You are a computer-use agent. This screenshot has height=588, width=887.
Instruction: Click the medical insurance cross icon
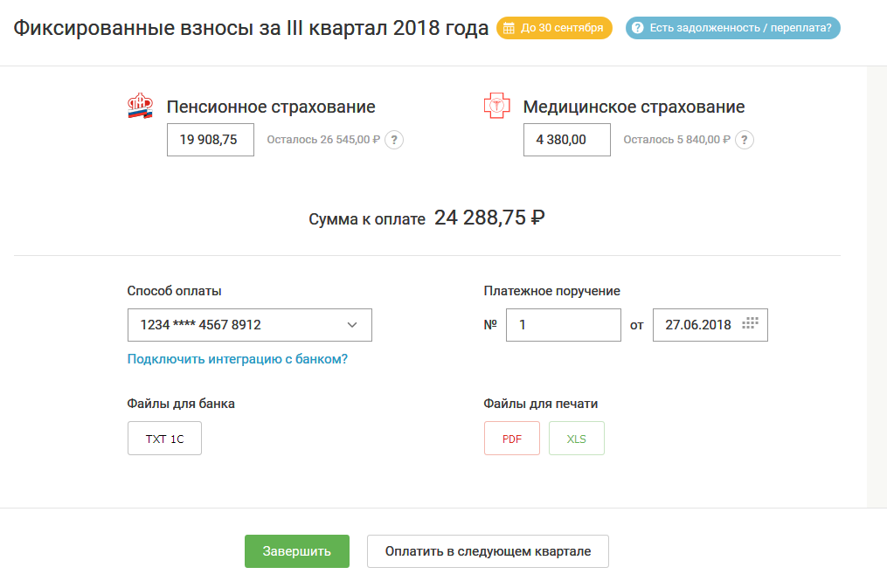click(x=496, y=107)
